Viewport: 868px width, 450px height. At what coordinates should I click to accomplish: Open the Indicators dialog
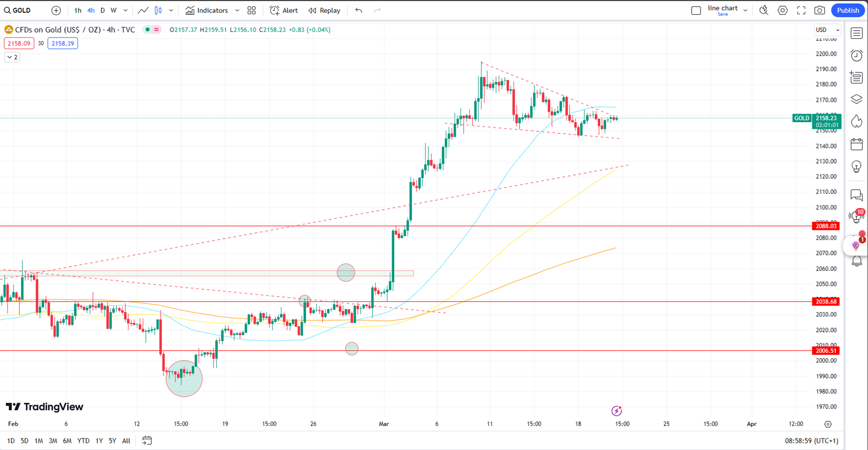pyautogui.click(x=207, y=10)
